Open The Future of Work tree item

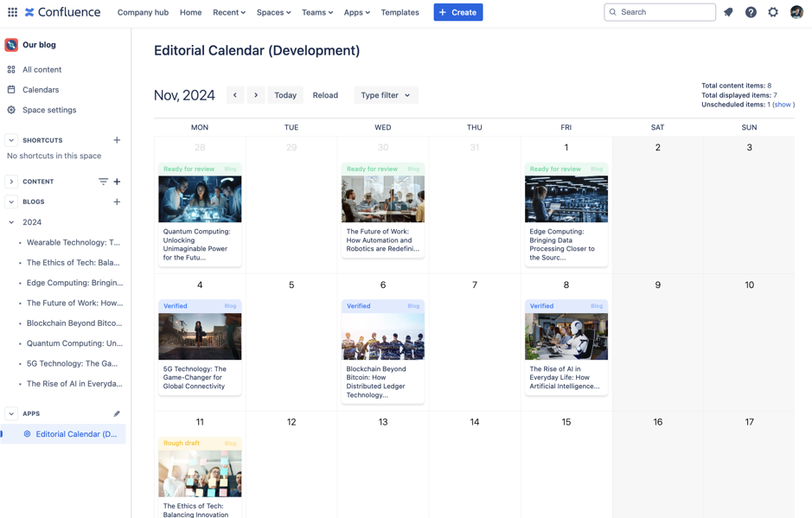click(74, 303)
